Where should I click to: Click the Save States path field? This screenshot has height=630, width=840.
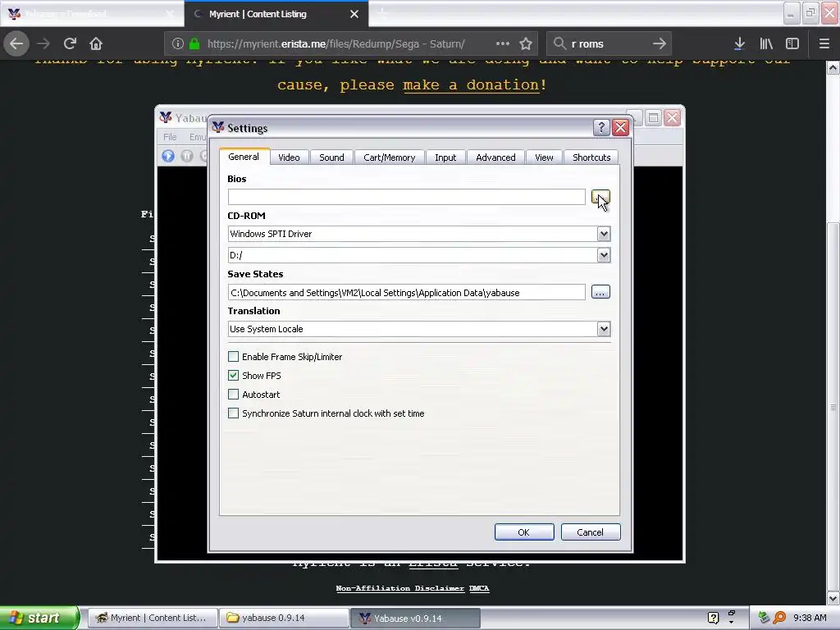point(406,293)
